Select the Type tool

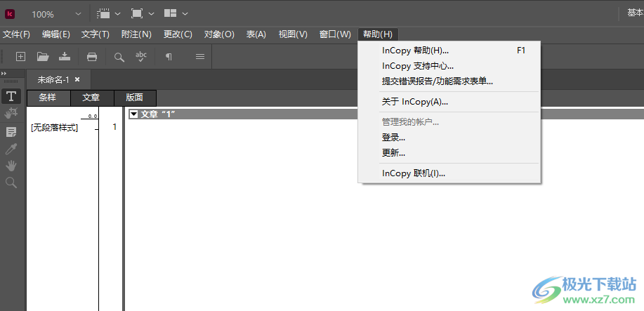[x=11, y=96]
